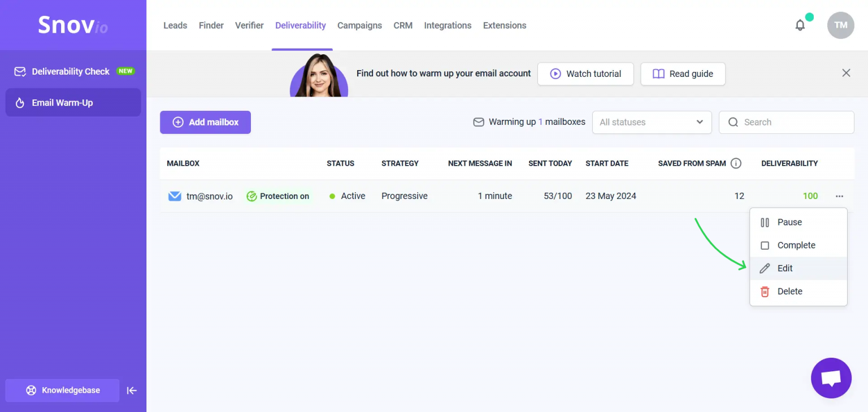
Task: Go to the Leads tab
Action: (175, 25)
